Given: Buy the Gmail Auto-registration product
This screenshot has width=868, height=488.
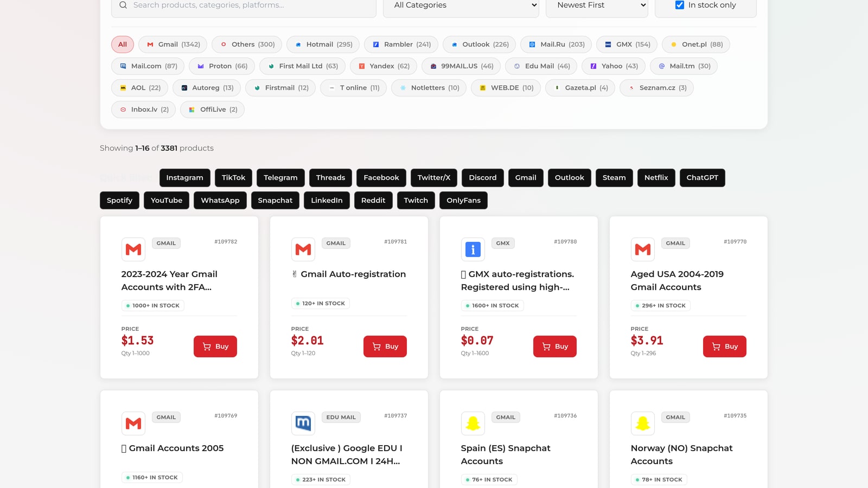Looking at the screenshot, I should 385,346.
